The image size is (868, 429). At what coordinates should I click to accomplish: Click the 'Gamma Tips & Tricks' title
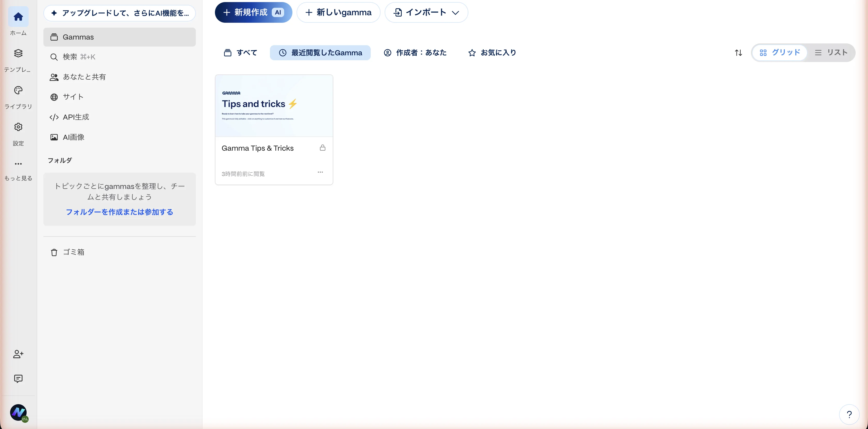(258, 148)
